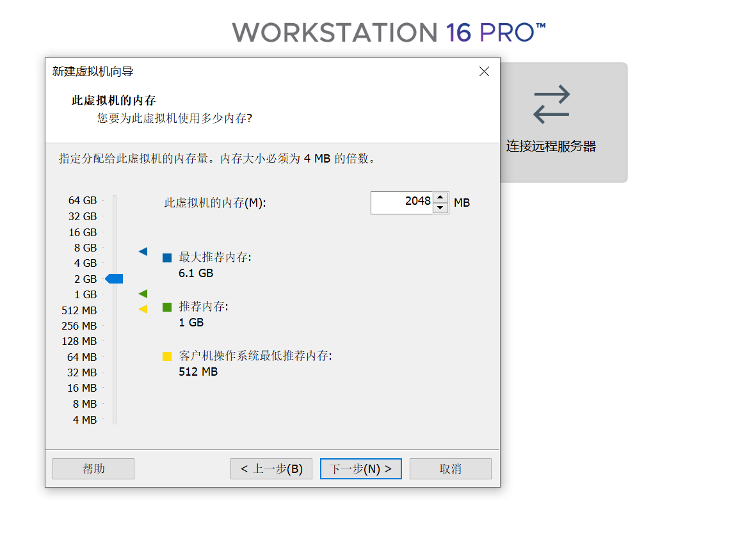Click the 4 MB scale label
The width and height of the screenshot is (740, 560).
[x=85, y=420]
